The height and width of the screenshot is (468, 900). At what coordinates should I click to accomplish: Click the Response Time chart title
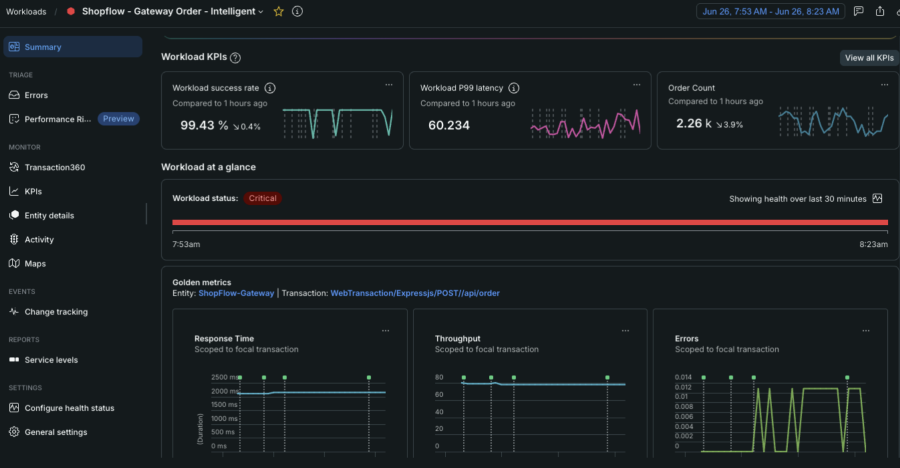[x=224, y=339]
